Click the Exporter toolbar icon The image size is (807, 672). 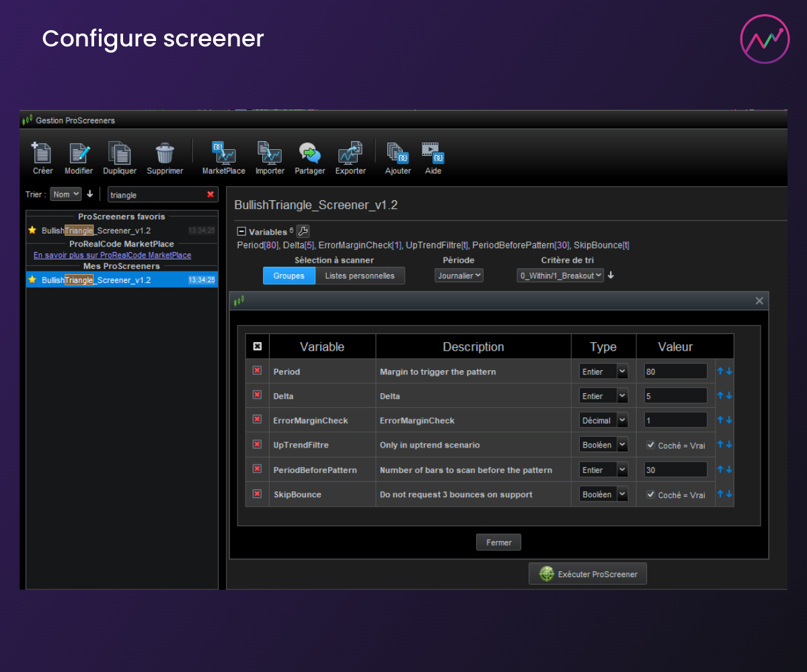click(x=350, y=154)
